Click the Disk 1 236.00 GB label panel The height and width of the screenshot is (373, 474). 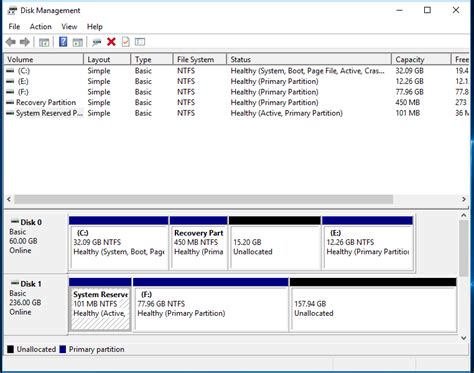(x=36, y=304)
